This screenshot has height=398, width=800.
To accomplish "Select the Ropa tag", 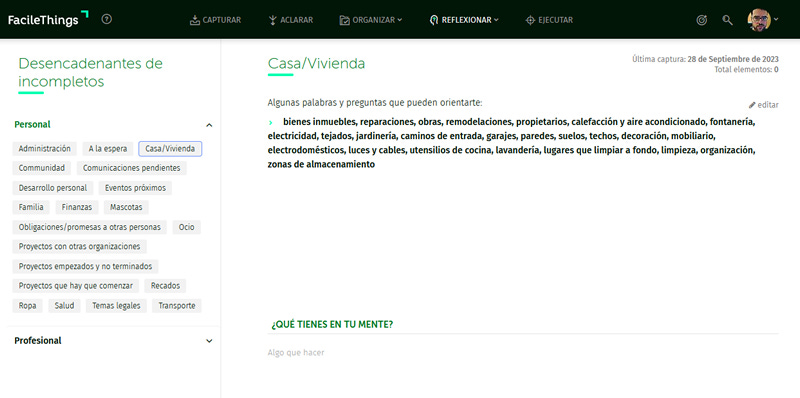I will coord(28,306).
